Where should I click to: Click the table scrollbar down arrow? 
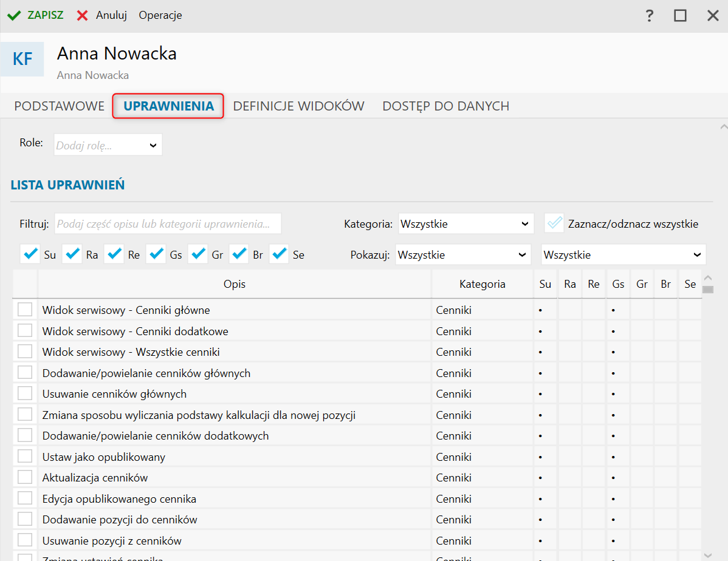pos(707,555)
